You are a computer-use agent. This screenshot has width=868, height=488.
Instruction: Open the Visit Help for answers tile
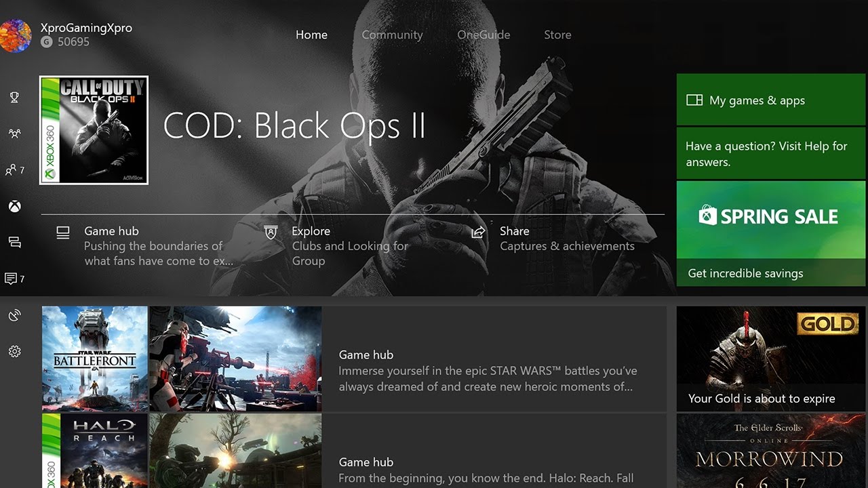[771, 154]
